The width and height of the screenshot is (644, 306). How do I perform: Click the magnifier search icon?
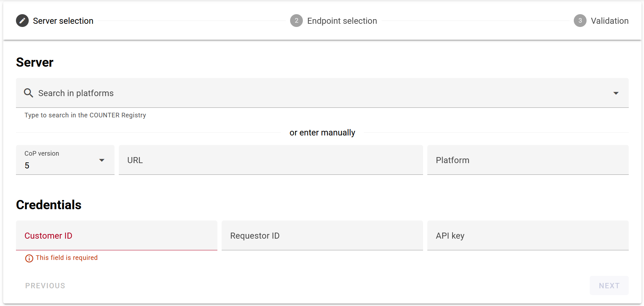(29, 93)
